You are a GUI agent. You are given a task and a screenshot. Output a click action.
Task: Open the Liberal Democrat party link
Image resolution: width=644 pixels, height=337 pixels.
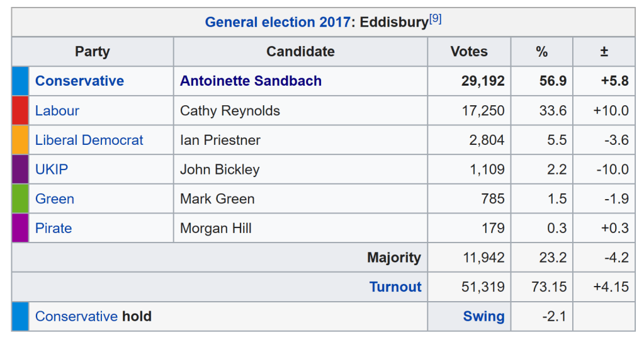click(x=89, y=140)
